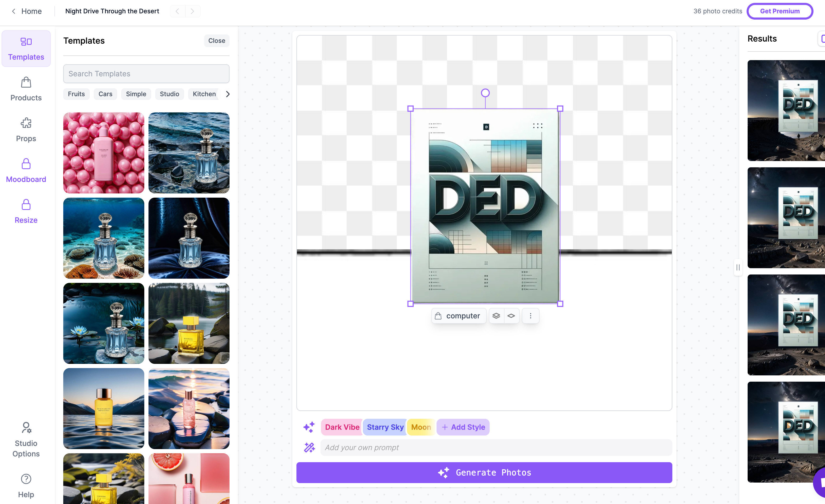825x504 pixels.
Task: Click the Get Premium button
Action: (780, 11)
